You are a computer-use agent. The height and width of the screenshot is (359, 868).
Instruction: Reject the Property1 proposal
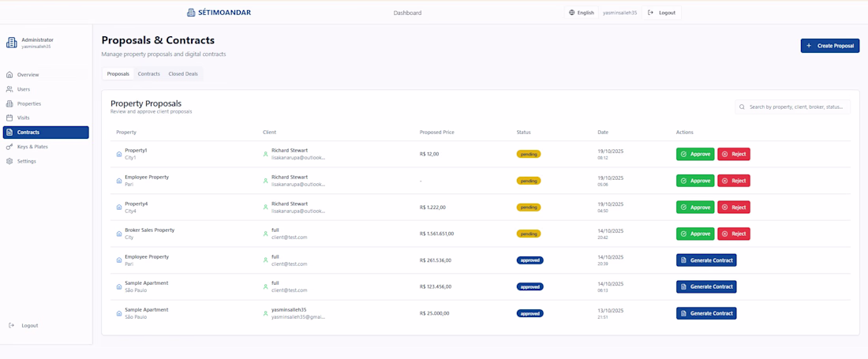734,155
